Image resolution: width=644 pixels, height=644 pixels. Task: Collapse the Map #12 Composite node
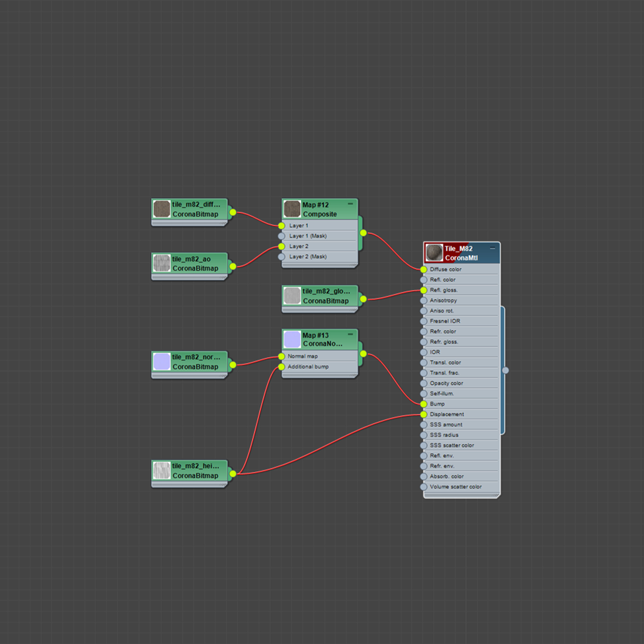pos(350,204)
